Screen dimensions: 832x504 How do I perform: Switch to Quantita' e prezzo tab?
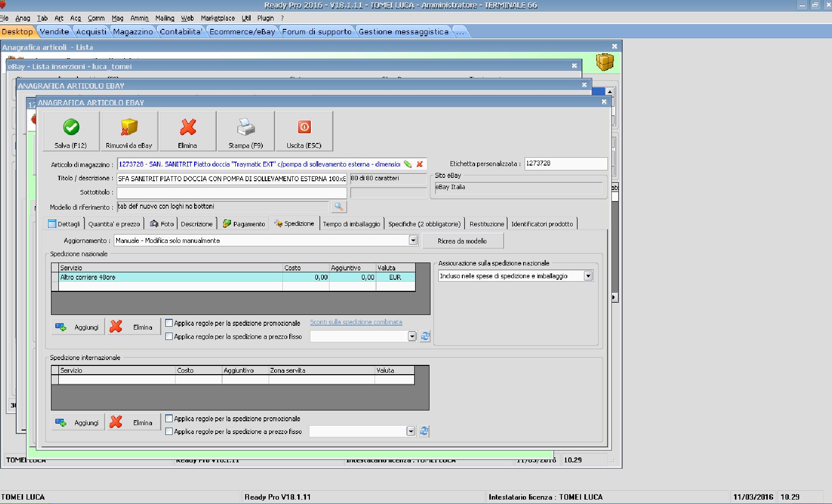click(x=114, y=224)
